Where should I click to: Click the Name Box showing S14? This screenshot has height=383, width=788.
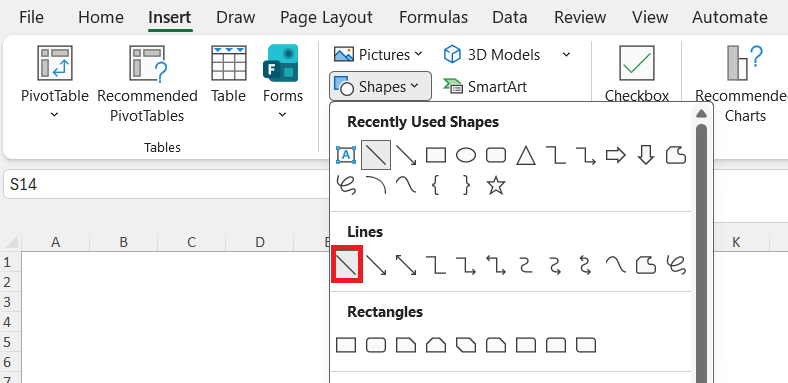tap(166, 184)
